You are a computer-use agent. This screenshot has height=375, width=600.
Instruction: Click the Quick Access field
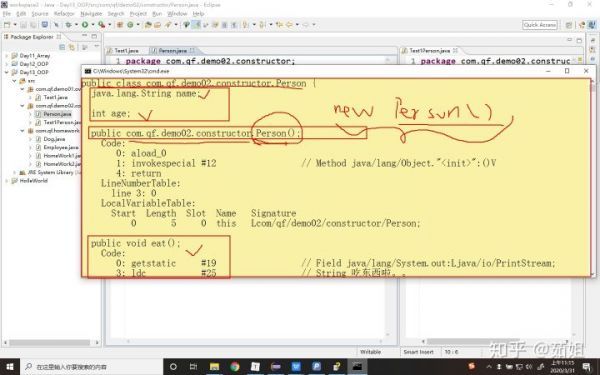point(540,25)
